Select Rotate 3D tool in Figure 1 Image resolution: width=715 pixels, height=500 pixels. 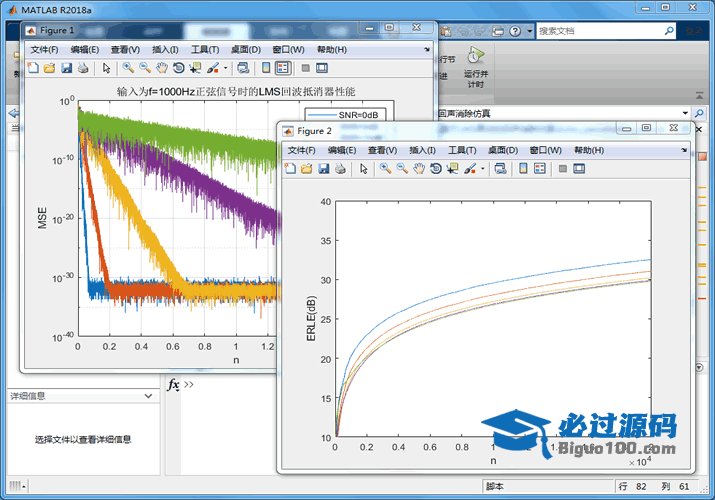(x=179, y=68)
